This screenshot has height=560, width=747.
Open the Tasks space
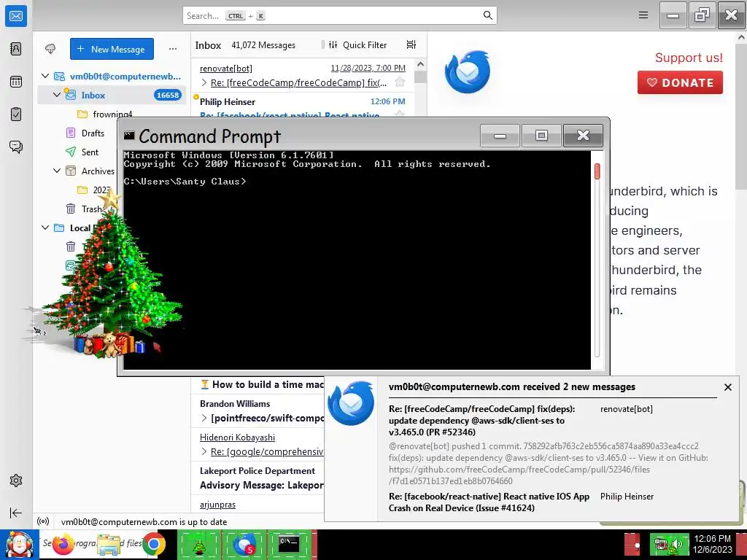(x=16, y=114)
